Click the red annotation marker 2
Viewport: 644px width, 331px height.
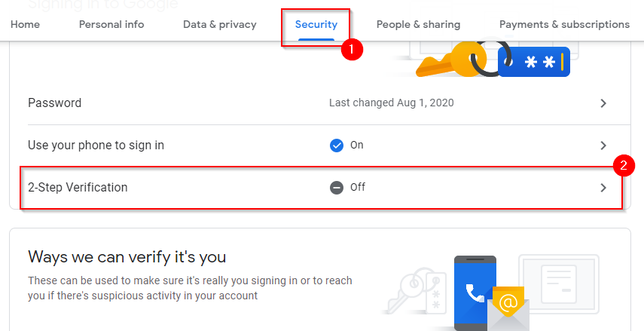point(624,166)
